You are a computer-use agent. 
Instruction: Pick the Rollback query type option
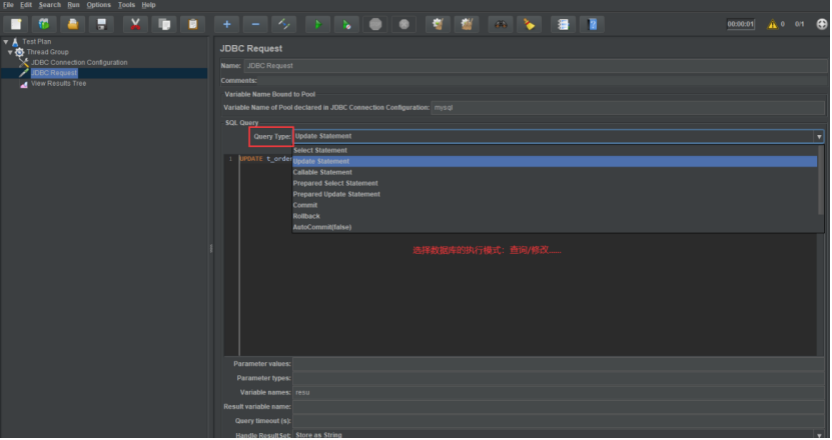306,216
